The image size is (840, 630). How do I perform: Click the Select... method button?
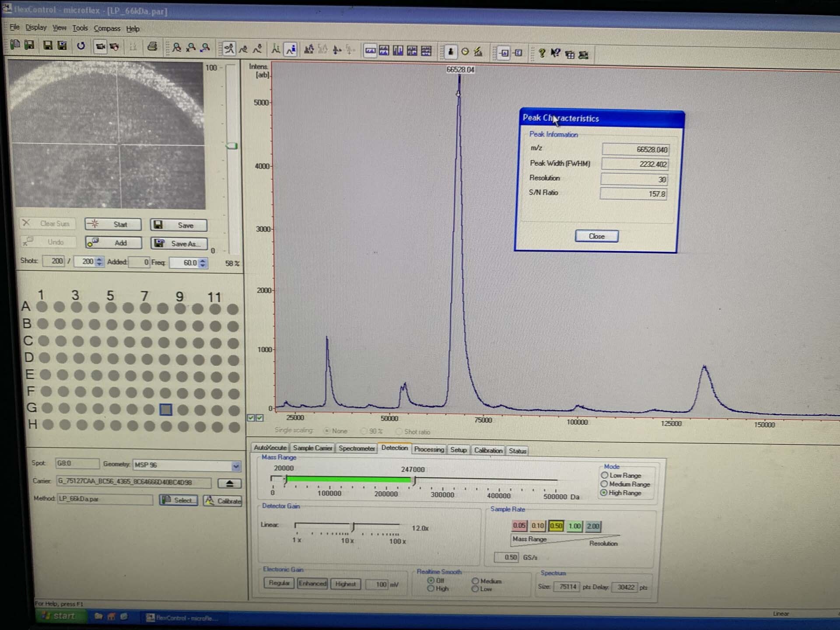(x=178, y=500)
